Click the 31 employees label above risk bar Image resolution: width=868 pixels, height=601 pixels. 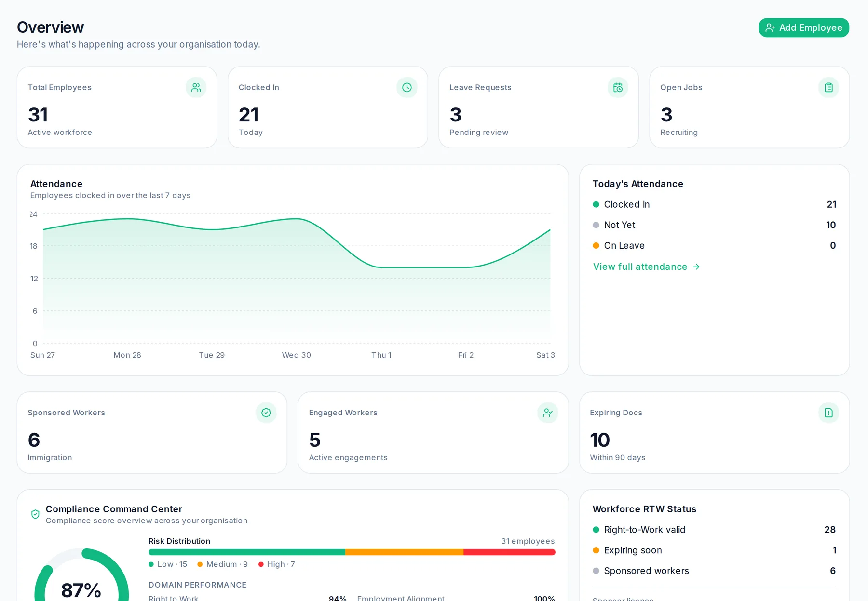[528, 541]
